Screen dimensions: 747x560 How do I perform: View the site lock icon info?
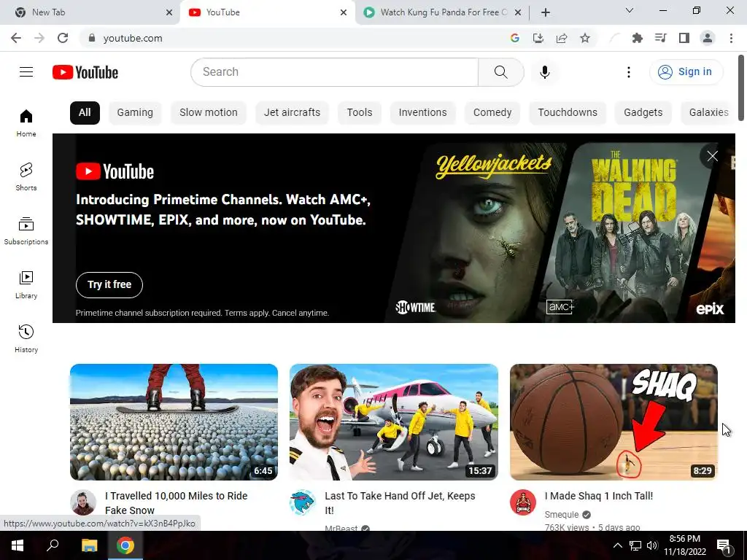tap(92, 38)
